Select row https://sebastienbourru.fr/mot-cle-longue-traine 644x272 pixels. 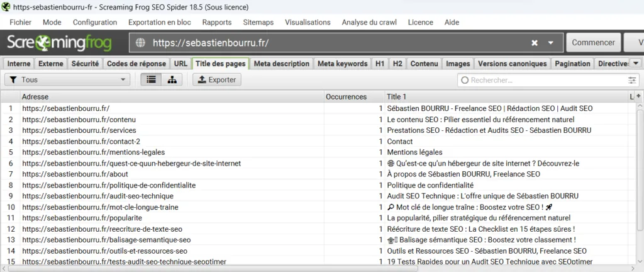[318, 207]
